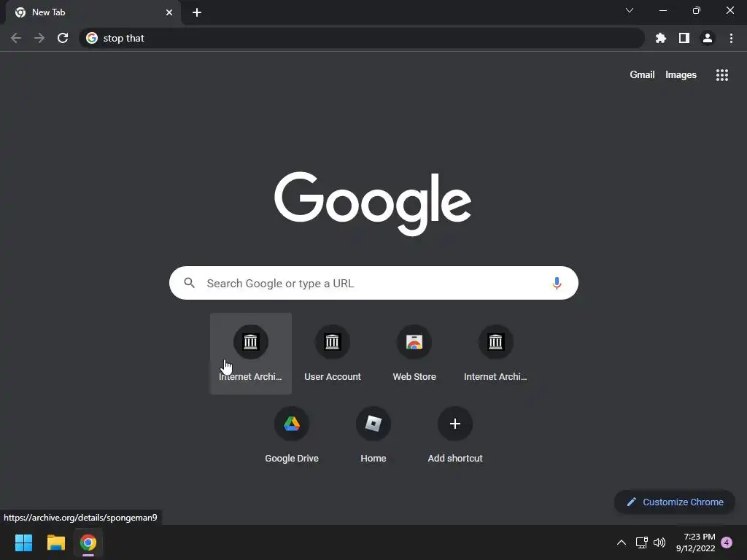
Task: Open the Extensions puzzle icon
Action: tap(660, 38)
